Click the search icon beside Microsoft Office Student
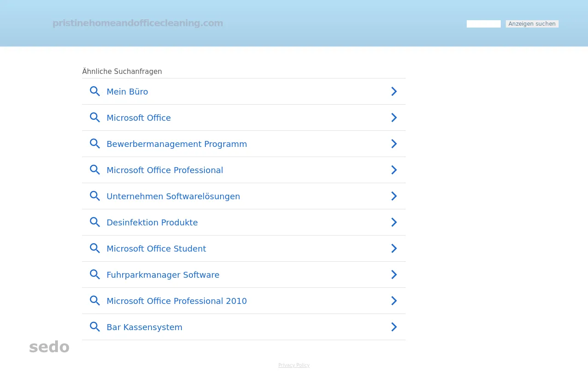Viewport: 588px width, 376px height. point(95,248)
